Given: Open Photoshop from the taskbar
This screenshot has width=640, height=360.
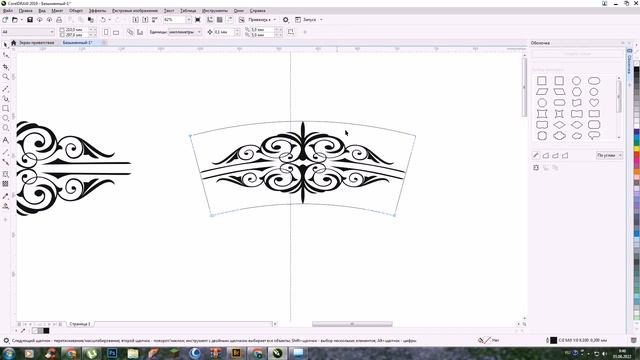Looking at the screenshot, I should coord(112,353).
